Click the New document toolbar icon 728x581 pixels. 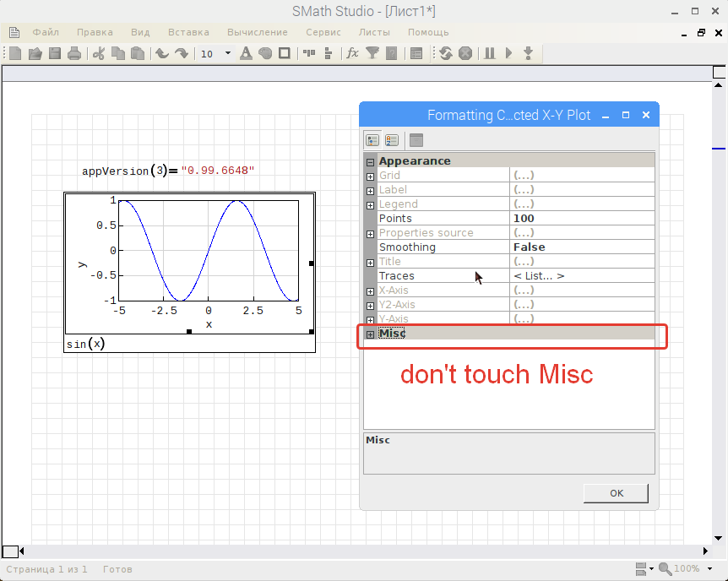click(15, 53)
